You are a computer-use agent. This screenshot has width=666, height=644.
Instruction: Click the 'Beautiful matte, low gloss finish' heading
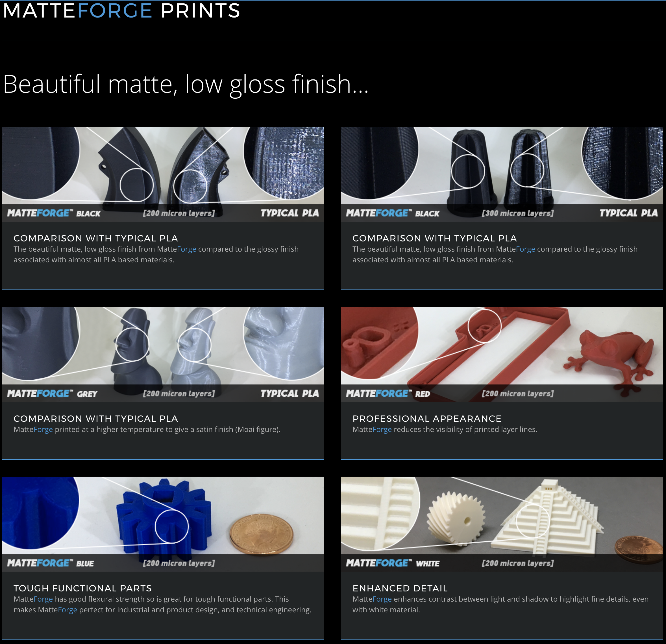point(186,84)
